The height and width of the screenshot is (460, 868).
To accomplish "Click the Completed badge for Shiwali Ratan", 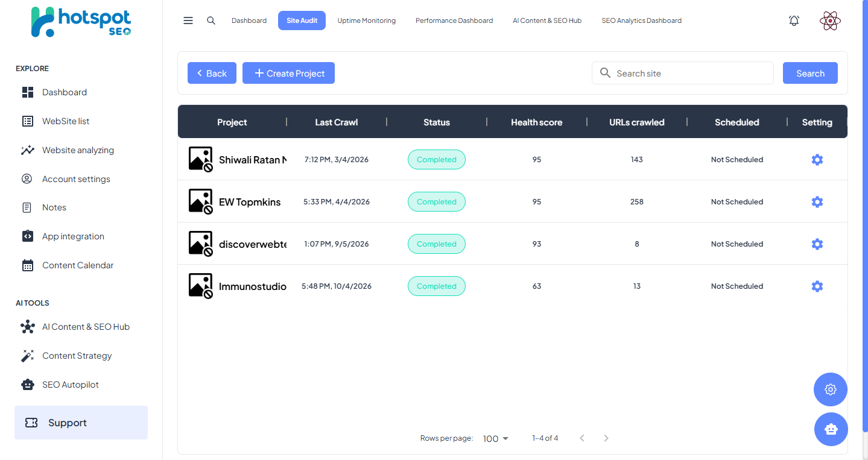I will click(x=437, y=160).
